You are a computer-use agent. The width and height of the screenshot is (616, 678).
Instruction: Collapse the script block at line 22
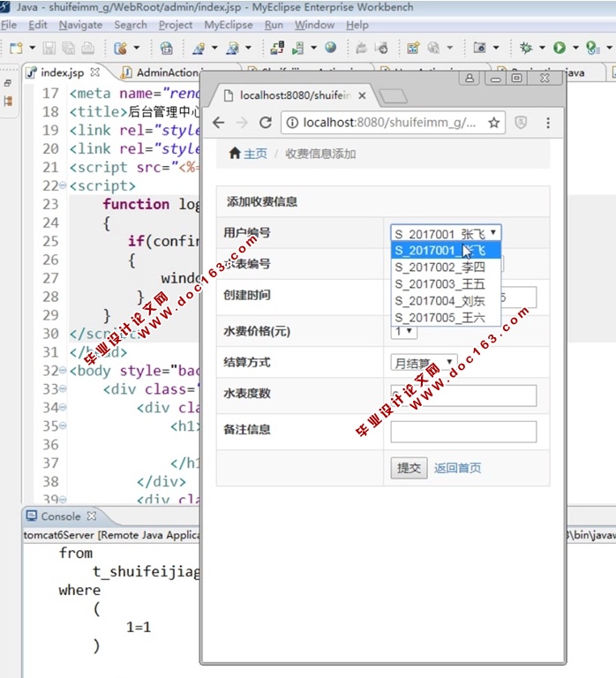pos(63,185)
